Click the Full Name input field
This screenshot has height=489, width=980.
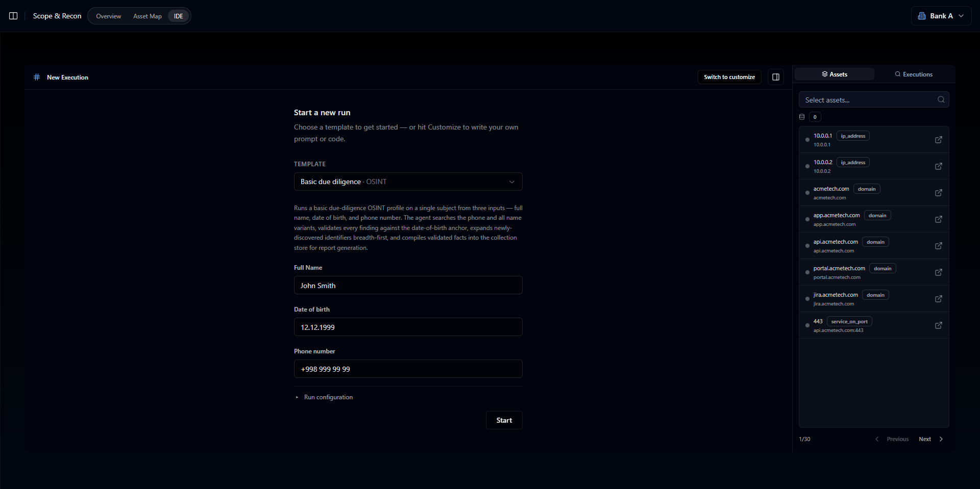coord(408,285)
